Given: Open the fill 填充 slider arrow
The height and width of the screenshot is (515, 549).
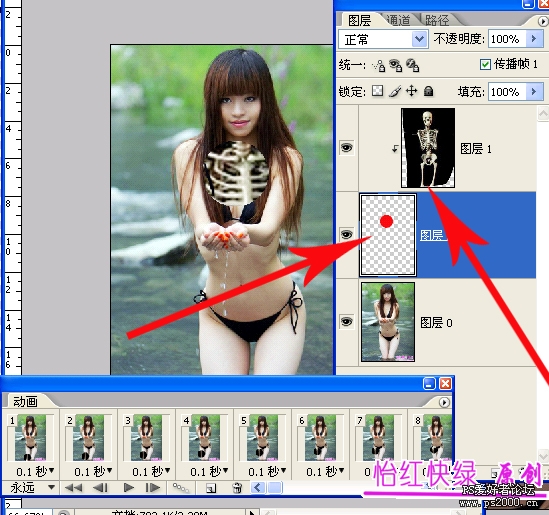Looking at the screenshot, I should coord(535,92).
